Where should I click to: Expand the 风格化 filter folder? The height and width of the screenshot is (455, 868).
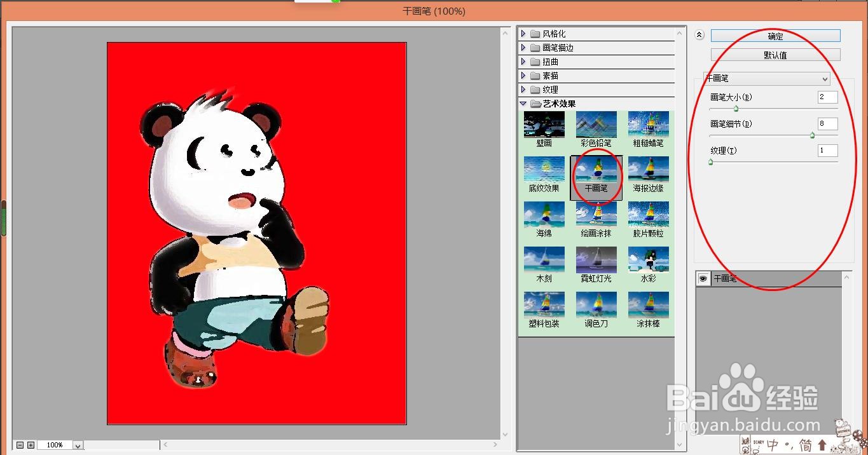coord(523,34)
